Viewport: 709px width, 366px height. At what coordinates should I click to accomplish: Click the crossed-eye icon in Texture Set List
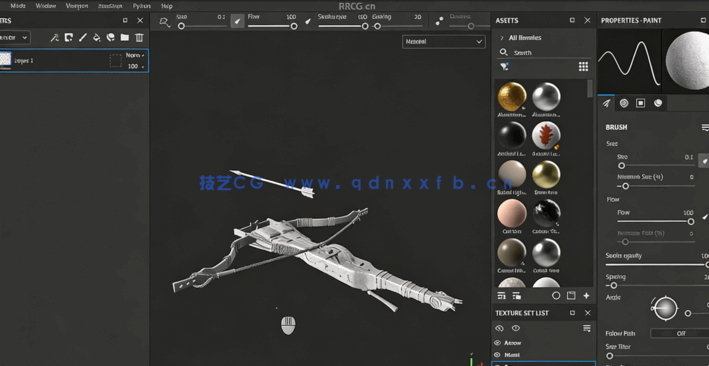pos(500,328)
